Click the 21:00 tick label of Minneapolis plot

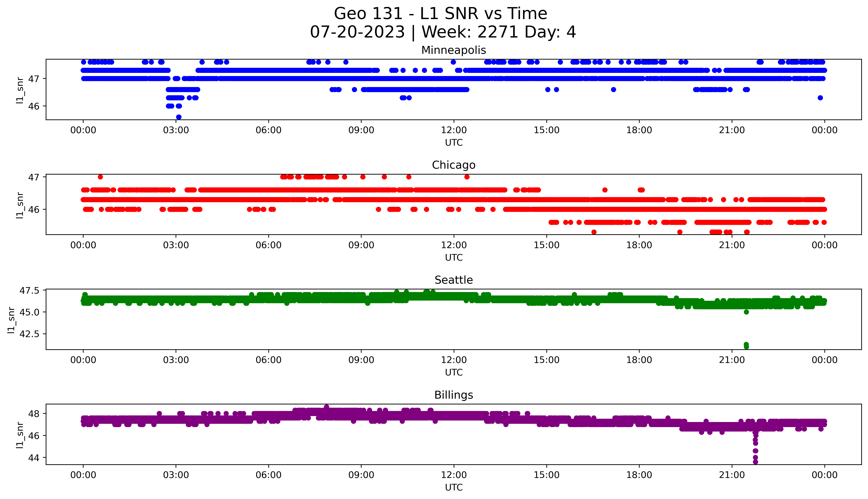[x=732, y=130]
